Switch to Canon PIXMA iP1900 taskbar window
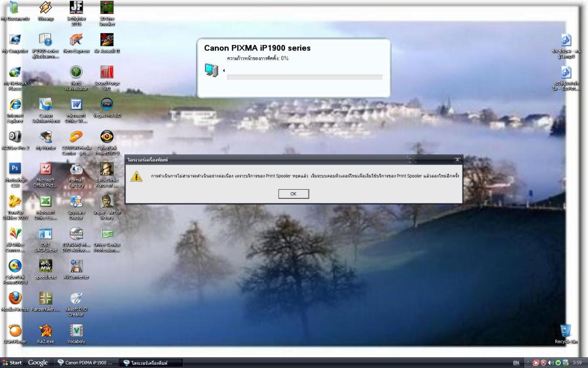The image size is (588, 368). tap(86, 363)
